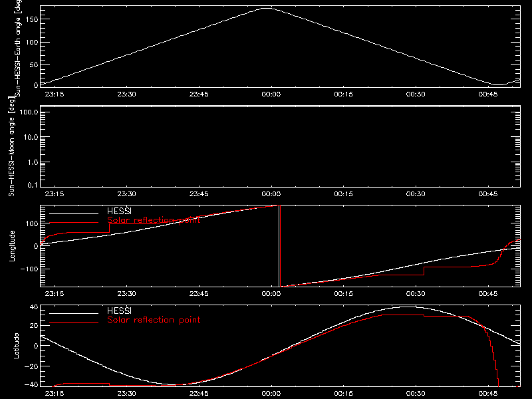Click 00:30 tick label under Longitude plot
The image size is (532, 399).
click(416, 293)
